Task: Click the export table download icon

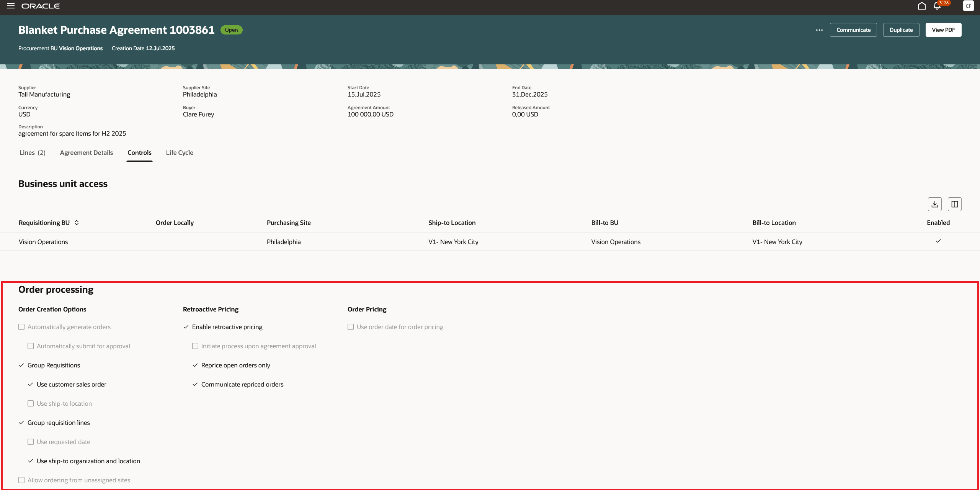Action: pyautogui.click(x=934, y=204)
